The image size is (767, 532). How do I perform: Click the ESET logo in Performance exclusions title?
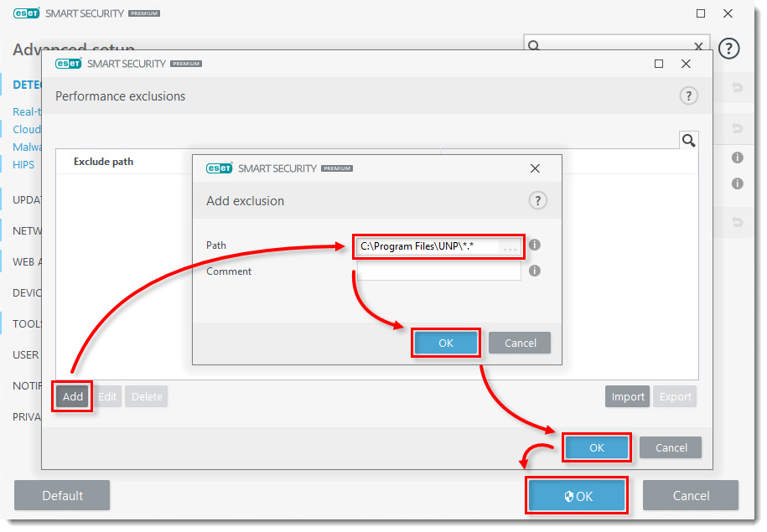coord(69,64)
